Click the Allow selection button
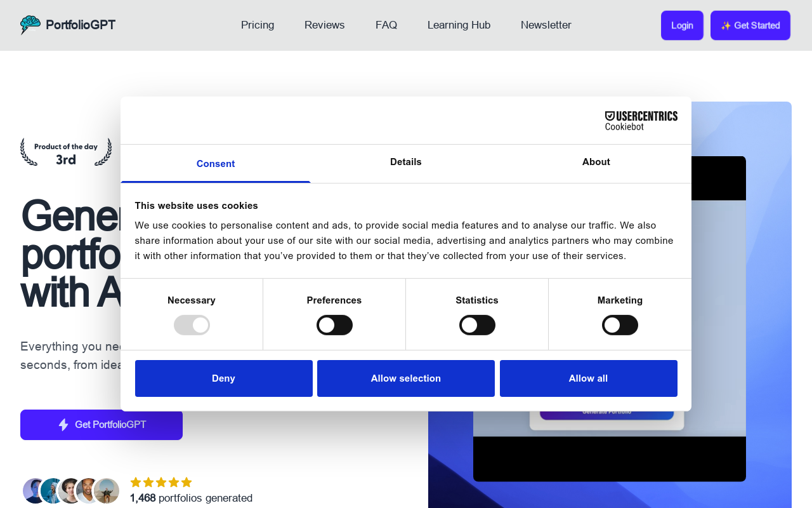812x508 pixels. [x=406, y=378]
